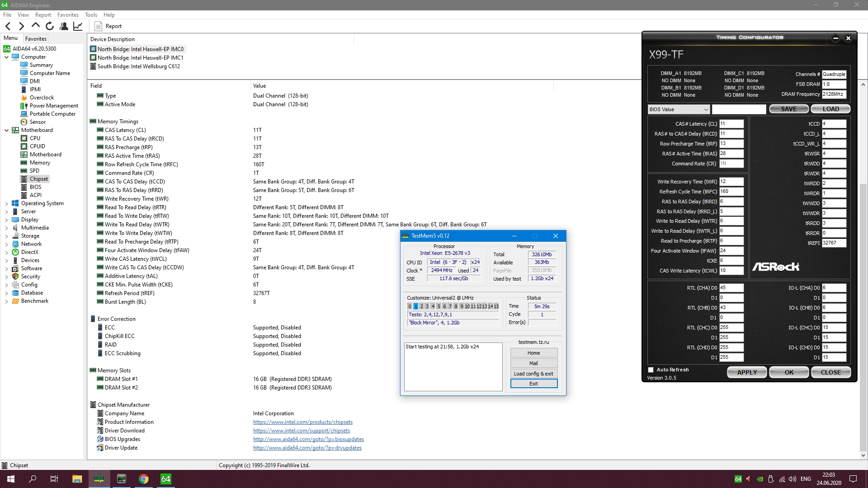Switch to the Favorites tab
Viewport: 868px width, 488px height.
point(36,39)
